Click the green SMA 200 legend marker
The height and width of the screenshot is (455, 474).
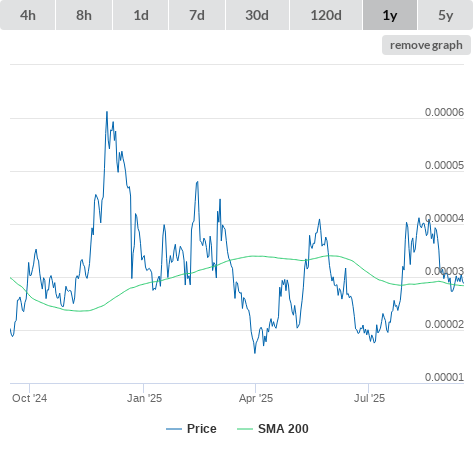pos(245,429)
